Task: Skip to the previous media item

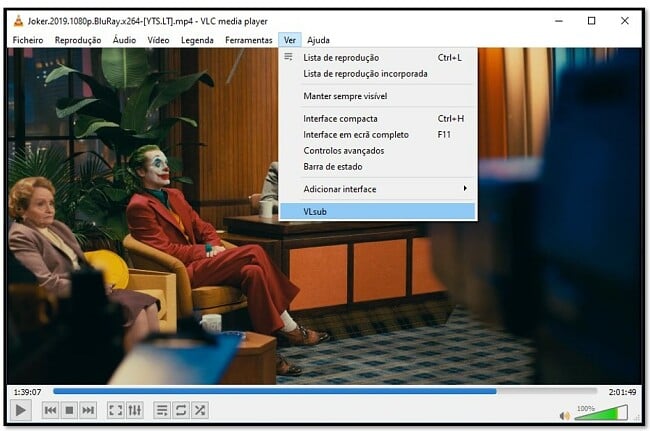Action: [x=51, y=410]
